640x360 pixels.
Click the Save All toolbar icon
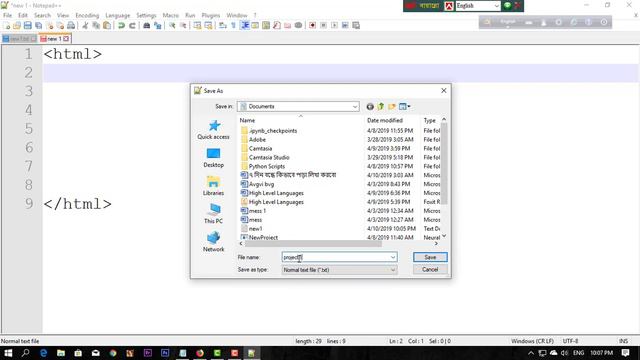38,25
